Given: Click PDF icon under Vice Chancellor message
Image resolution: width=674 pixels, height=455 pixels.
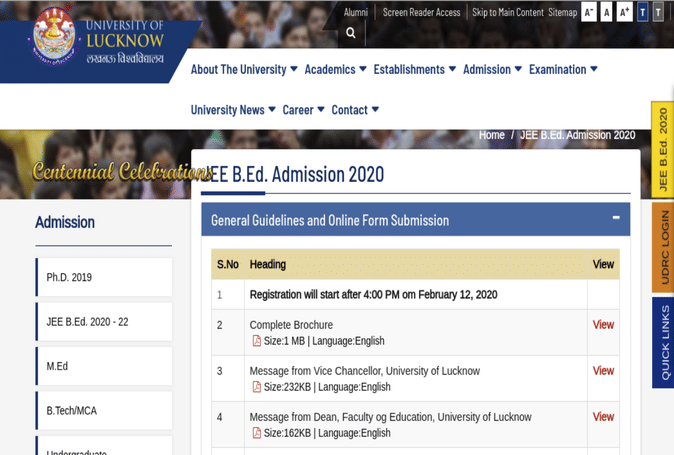Looking at the screenshot, I should 256,387.
